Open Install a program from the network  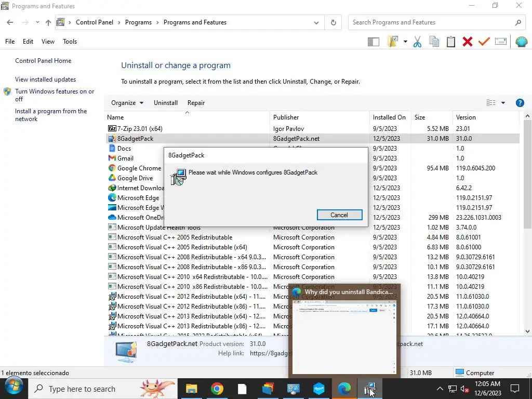[51, 115]
